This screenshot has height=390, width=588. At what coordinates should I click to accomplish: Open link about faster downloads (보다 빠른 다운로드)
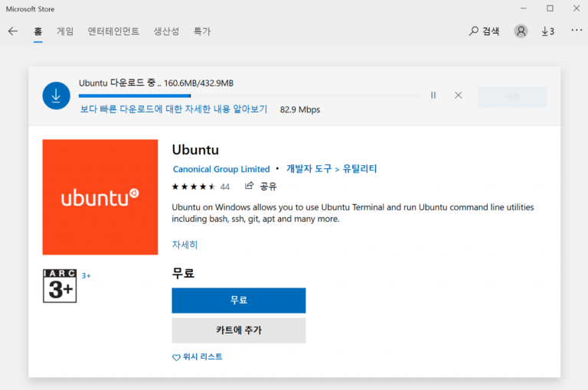[x=174, y=109]
